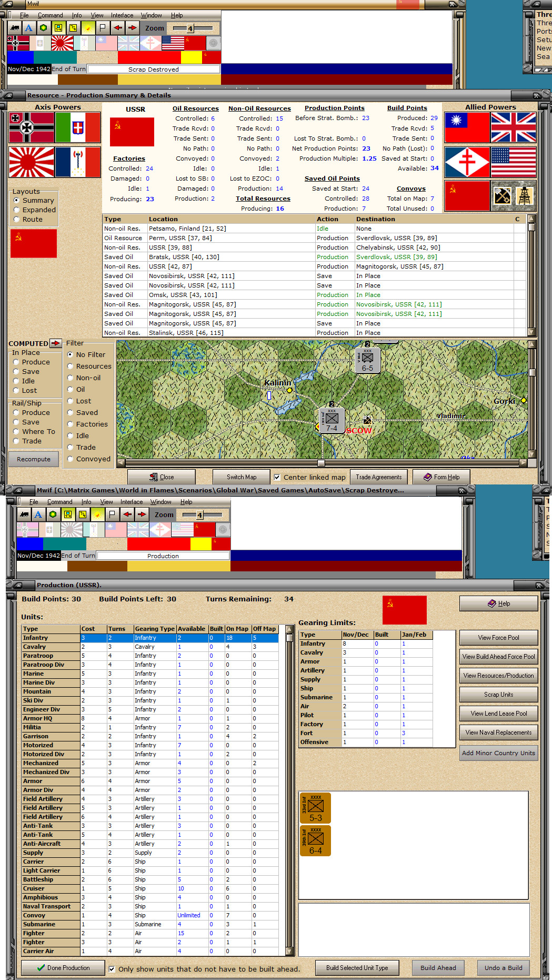
Task: Select the USA flag in upper toolbar flag row
Action: 173,43
